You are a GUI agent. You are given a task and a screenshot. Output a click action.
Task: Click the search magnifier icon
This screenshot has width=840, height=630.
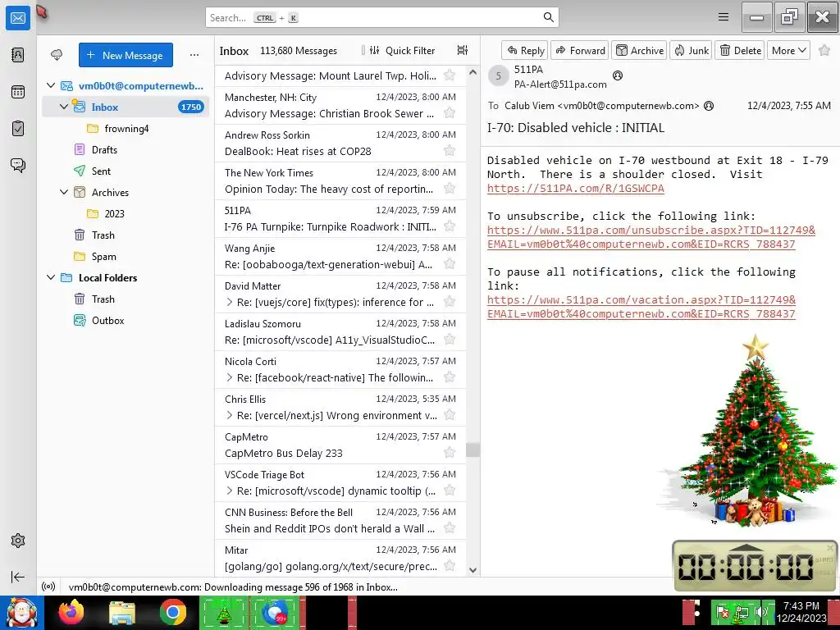pyautogui.click(x=548, y=17)
